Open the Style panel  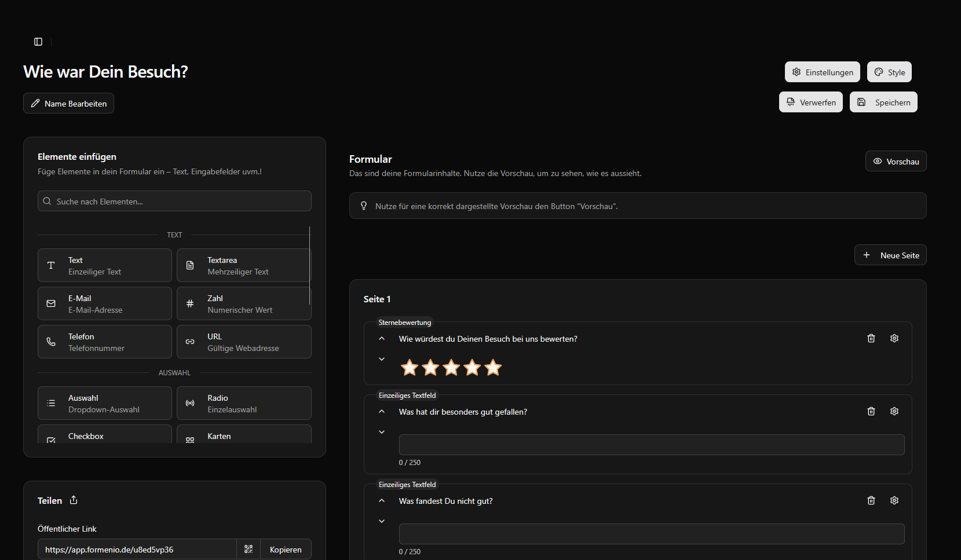pos(889,72)
